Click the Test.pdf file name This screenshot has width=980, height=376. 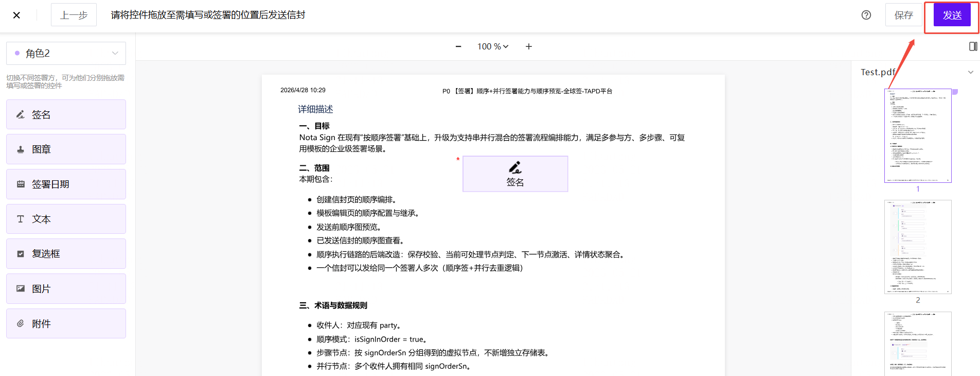[878, 72]
